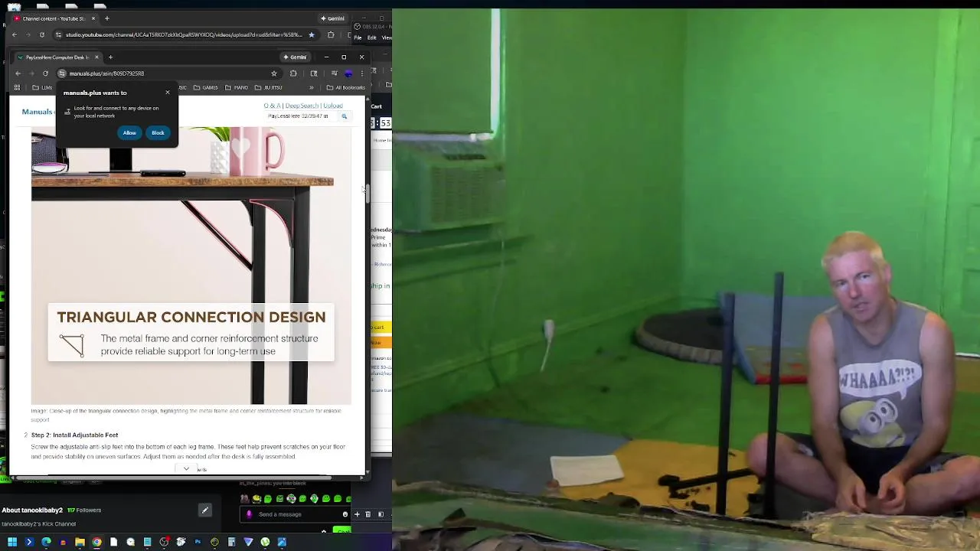Open new tab in YouTube Studio window
Viewport: 980px width, 551px height.
click(107, 18)
